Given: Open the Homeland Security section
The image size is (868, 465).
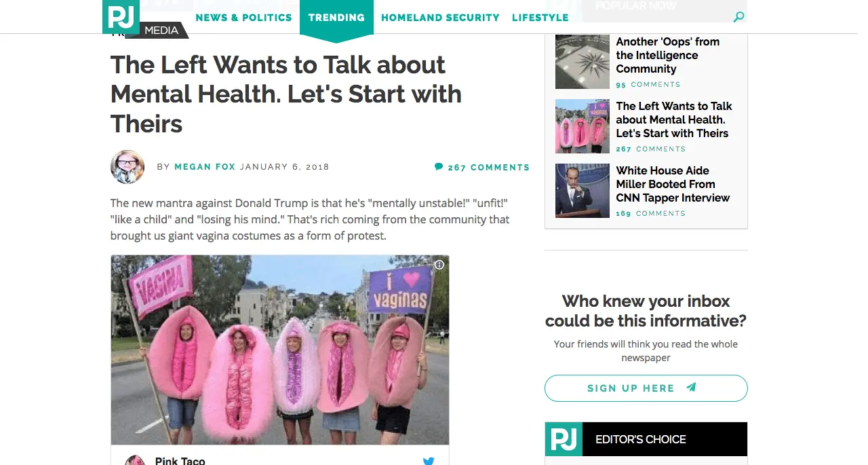Looking at the screenshot, I should click(x=440, y=18).
